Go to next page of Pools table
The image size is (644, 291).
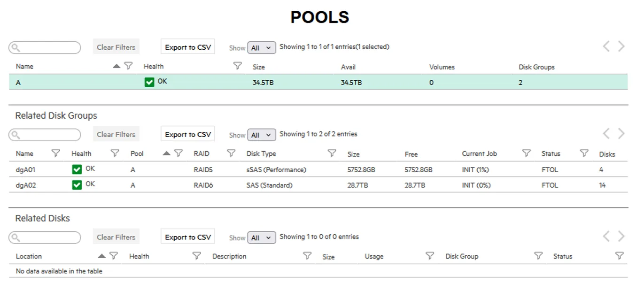(x=621, y=46)
